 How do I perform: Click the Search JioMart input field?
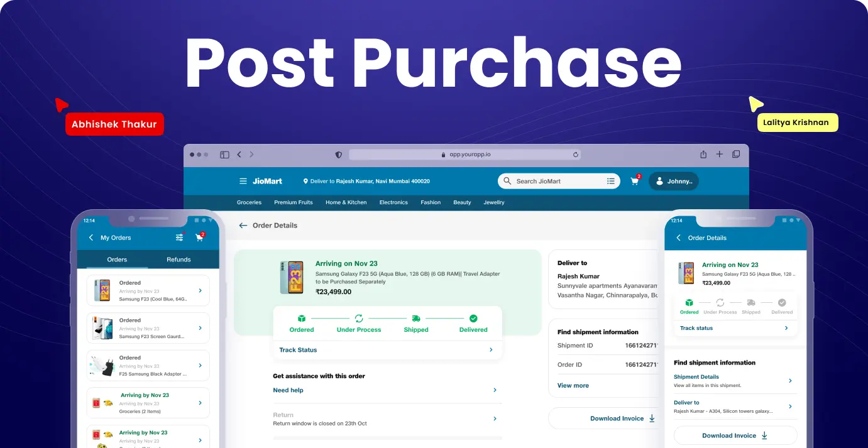click(553, 181)
